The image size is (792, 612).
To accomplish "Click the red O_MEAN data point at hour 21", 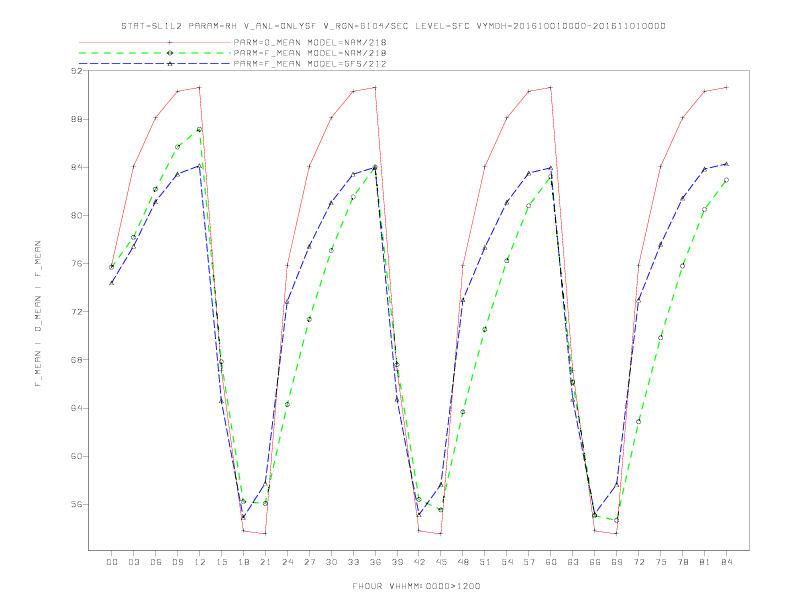I will click(265, 533).
